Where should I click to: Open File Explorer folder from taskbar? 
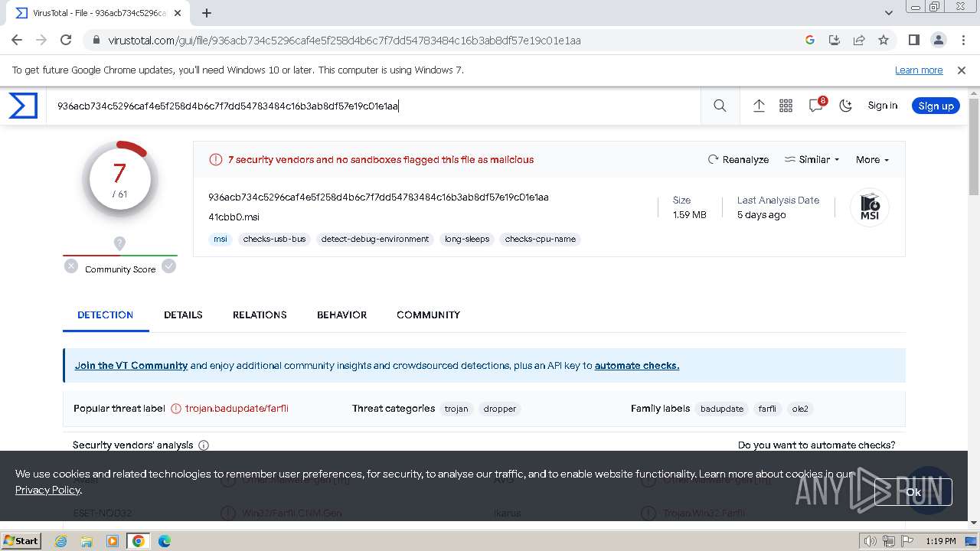[87, 541]
